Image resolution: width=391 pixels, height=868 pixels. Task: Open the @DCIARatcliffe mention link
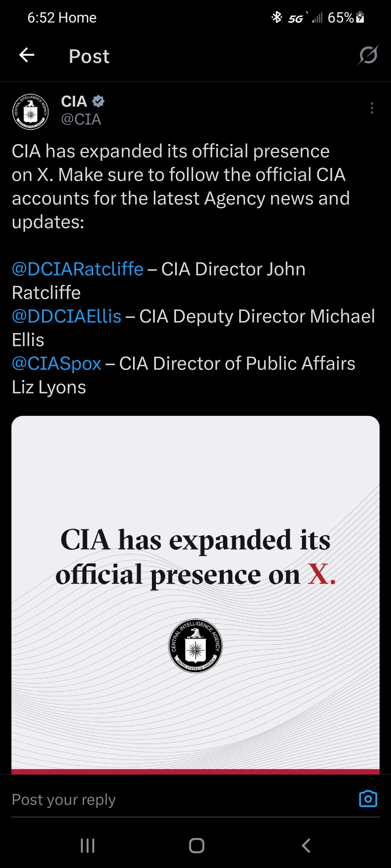pyautogui.click(x=78, y=269)
